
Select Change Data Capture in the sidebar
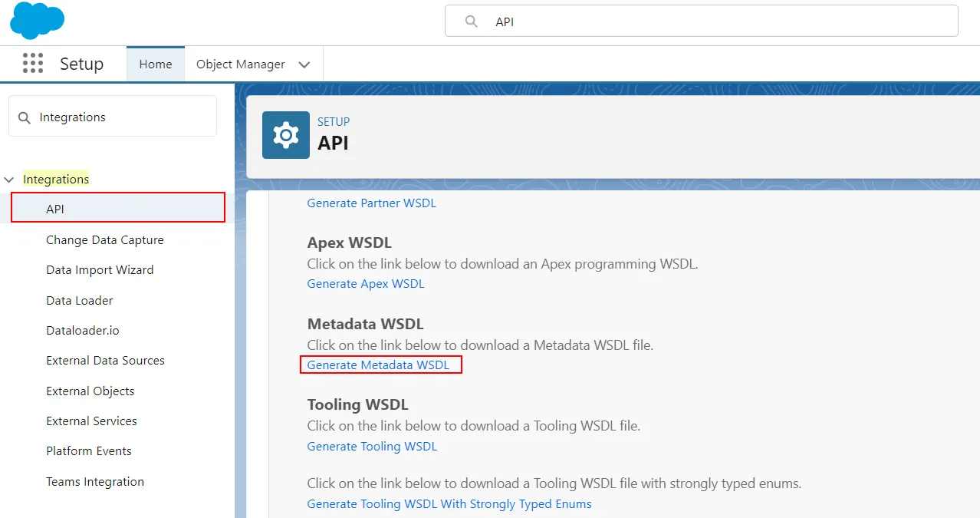click(x=105, y=239)
